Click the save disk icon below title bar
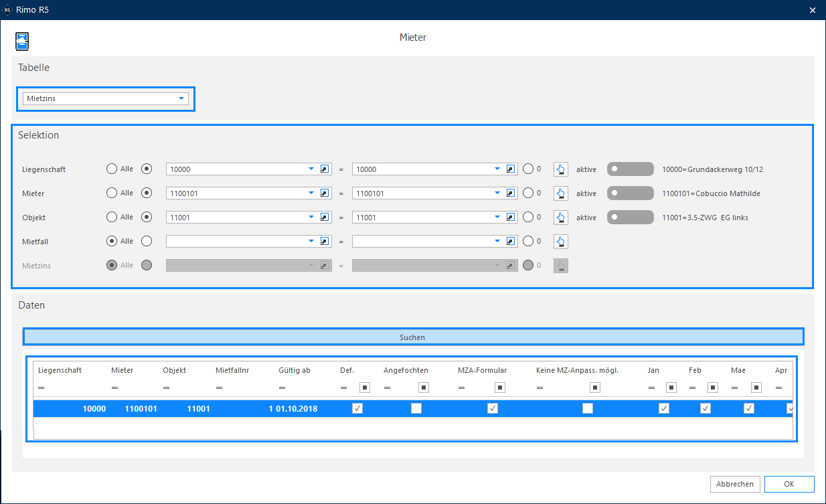This screenshot has height=504, width=826. point(23,41)
